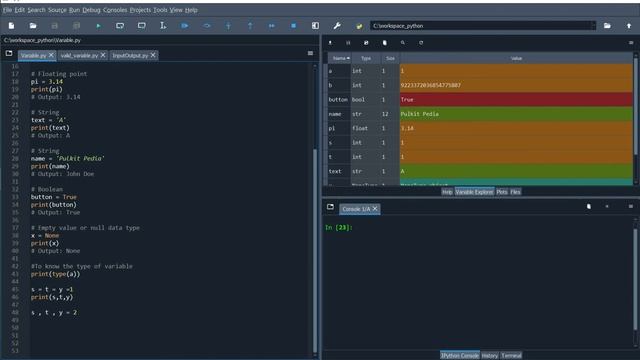The width and height of the screenshot is (640, 360).
Task: Close the valid_variable.py tab
Action: click(x=103, y=55)
